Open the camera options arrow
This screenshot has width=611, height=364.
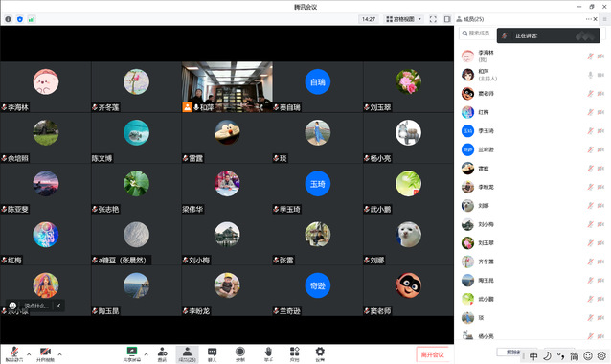[x=59, y=354]
